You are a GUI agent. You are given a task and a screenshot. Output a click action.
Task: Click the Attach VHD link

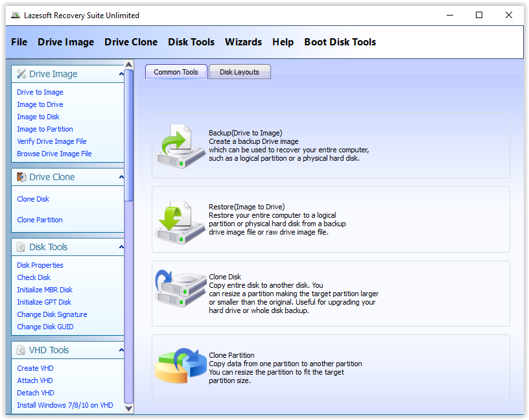pyautogui.click(x=35, y=380)
